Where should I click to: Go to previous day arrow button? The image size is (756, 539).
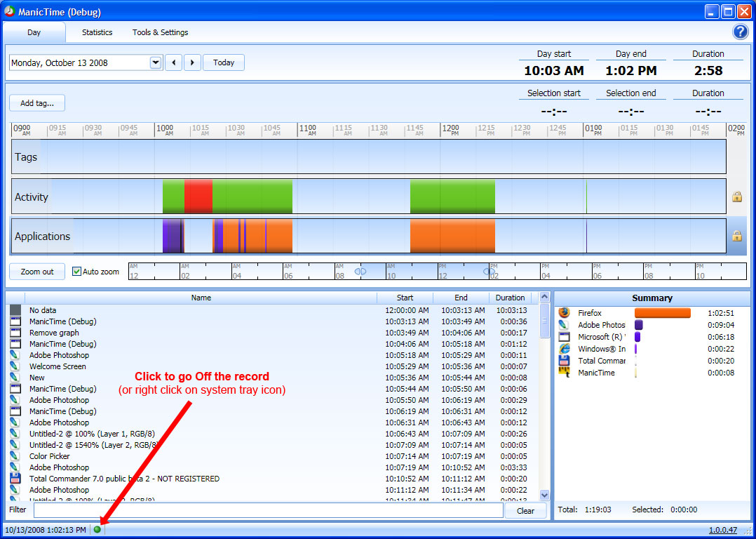[x=174, y=62]
